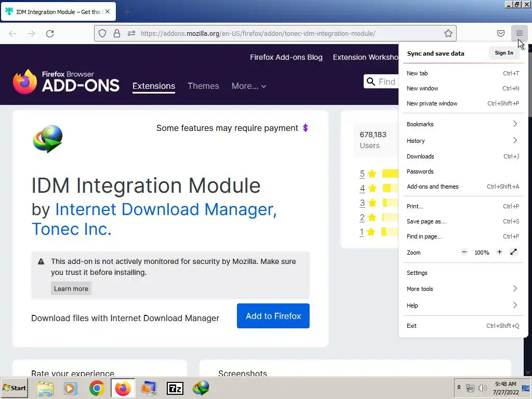Click the full screen zoom icon
This screenshot has width=532, height=399.
513,252
